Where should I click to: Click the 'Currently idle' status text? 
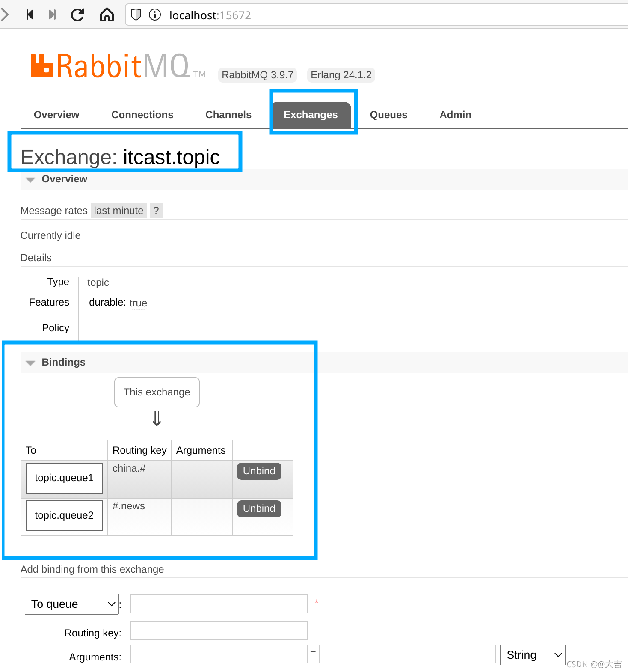50,235
